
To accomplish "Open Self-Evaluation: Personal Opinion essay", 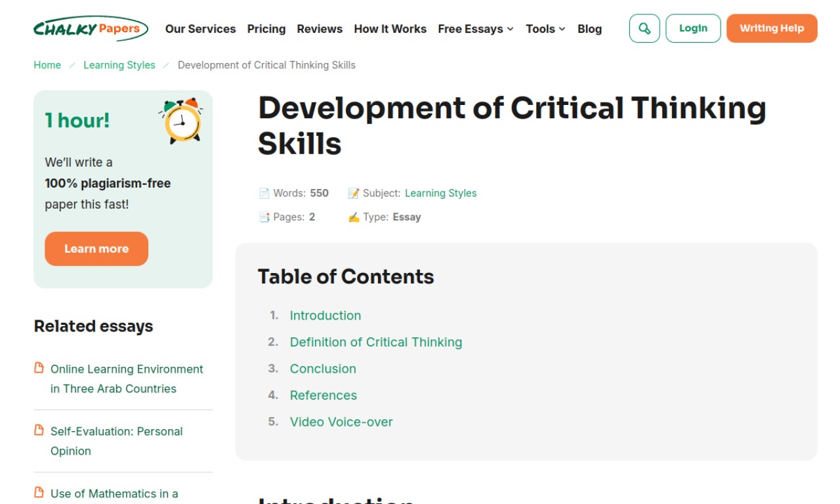I will (117, 441).
